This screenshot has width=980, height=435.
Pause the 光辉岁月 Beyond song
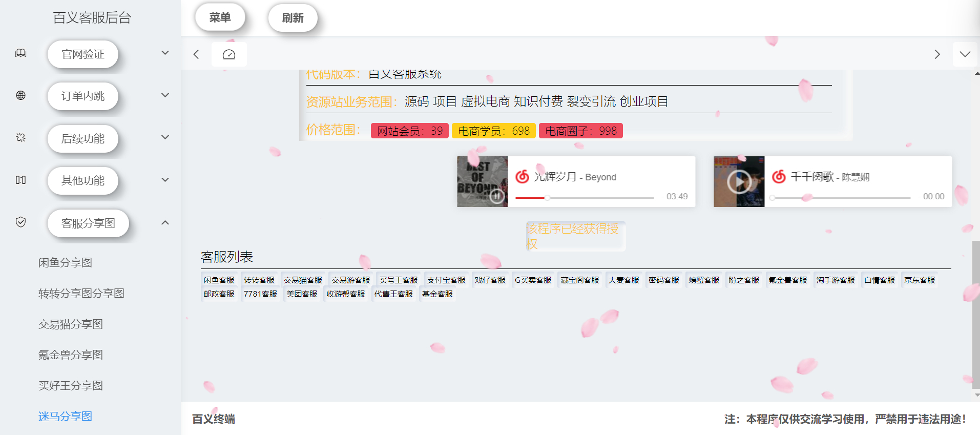coord(496,196)
